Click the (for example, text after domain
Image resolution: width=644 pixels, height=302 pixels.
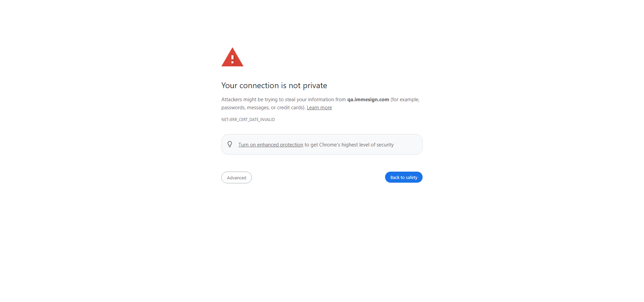point(405,100)
